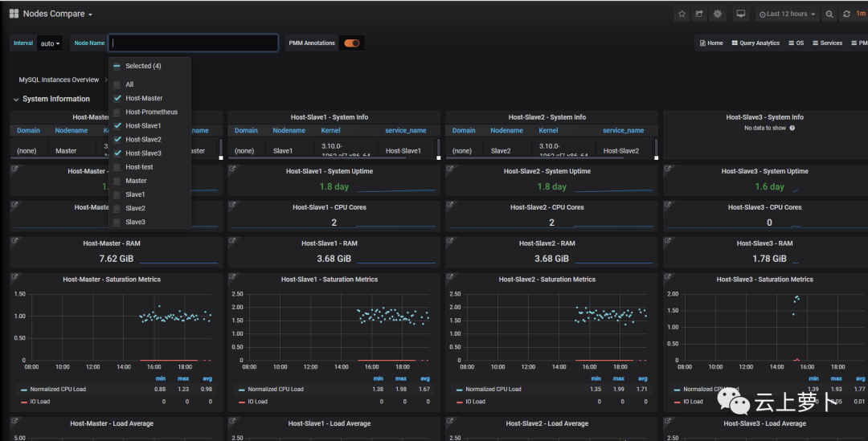The width and height of the screenshot is (868, 441).
Task: Open Query Analytics menu
Action: 755,43
